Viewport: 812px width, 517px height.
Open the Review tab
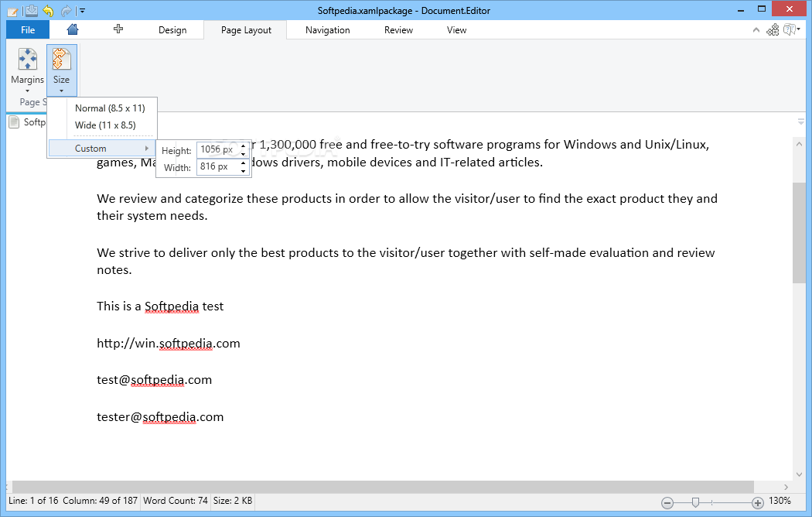pos(398,30)
